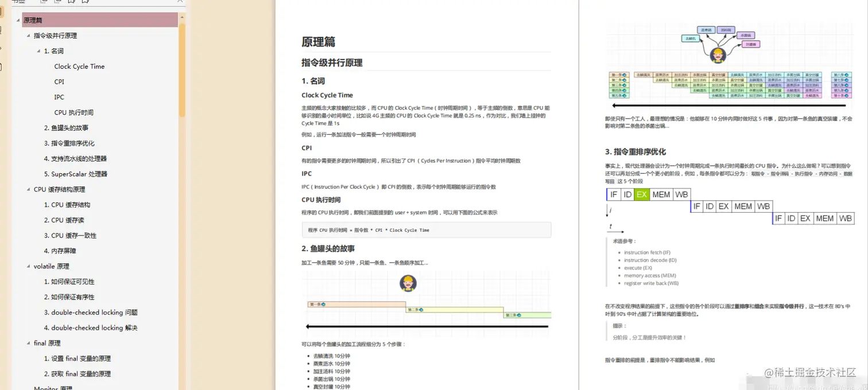
Task: Click the 原理篇 page title
Action: tap(318, 42)
